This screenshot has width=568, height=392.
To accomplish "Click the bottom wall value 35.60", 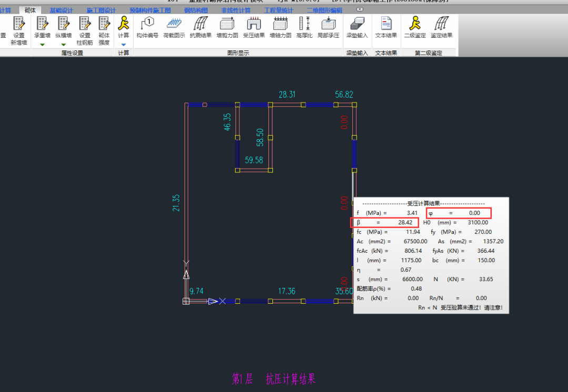I will (x=344, y=291).
